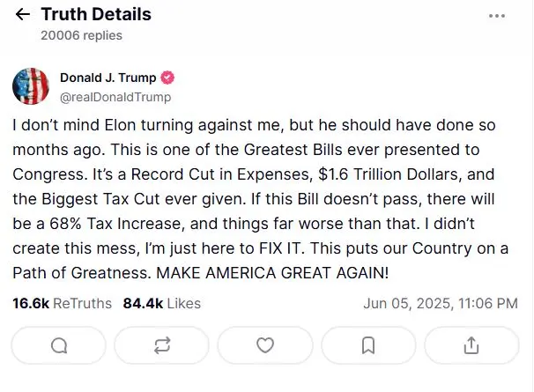The width and height of the screenshot is (534, 392).
Task: ReTruth this post with the repost icon
Action: 162,344
